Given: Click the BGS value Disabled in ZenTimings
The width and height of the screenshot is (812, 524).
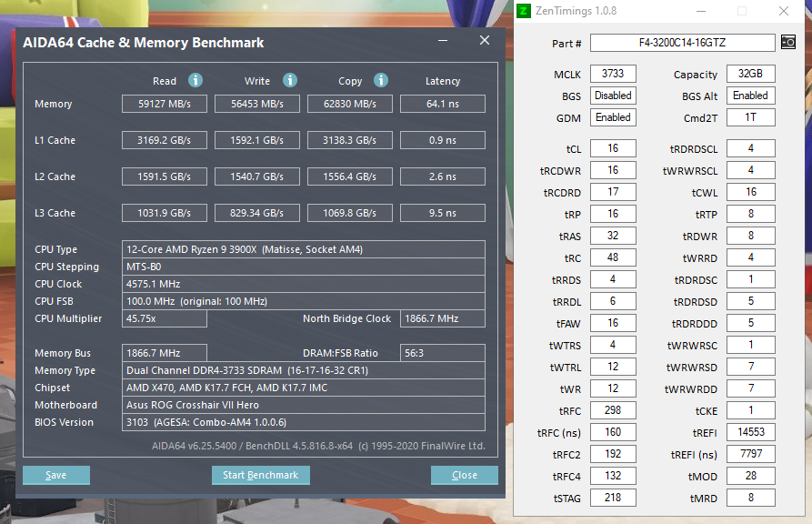Looking at the screenshot, I should click(x=613, y=96).
